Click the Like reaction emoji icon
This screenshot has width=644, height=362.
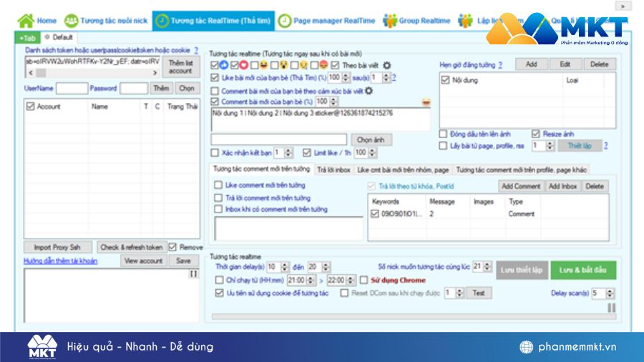click(224, 65)
